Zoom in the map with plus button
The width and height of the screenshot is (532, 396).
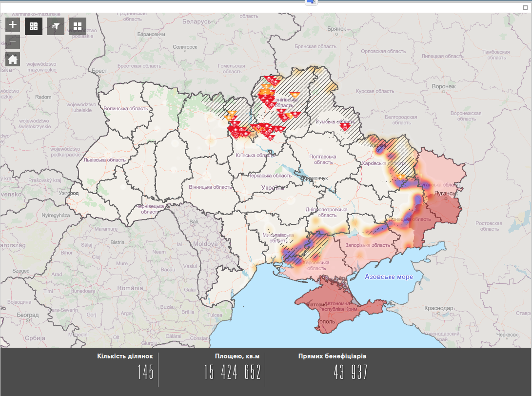[13, 25]
